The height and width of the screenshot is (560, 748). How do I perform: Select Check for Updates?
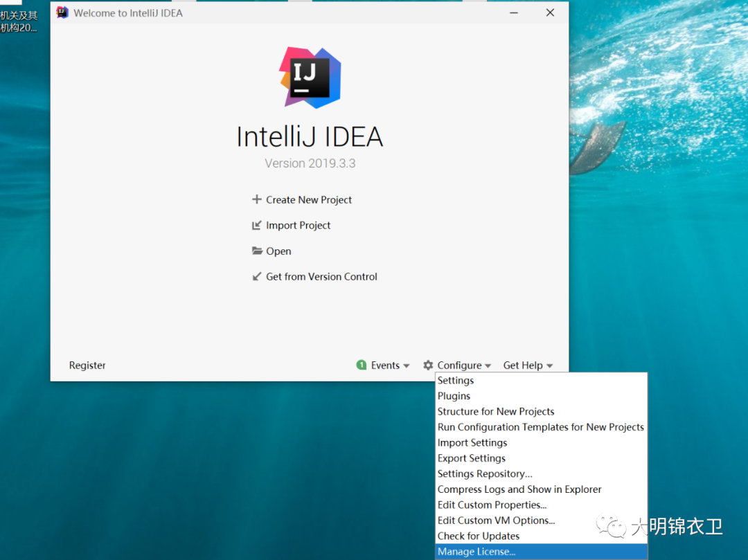tap(542, 536)
